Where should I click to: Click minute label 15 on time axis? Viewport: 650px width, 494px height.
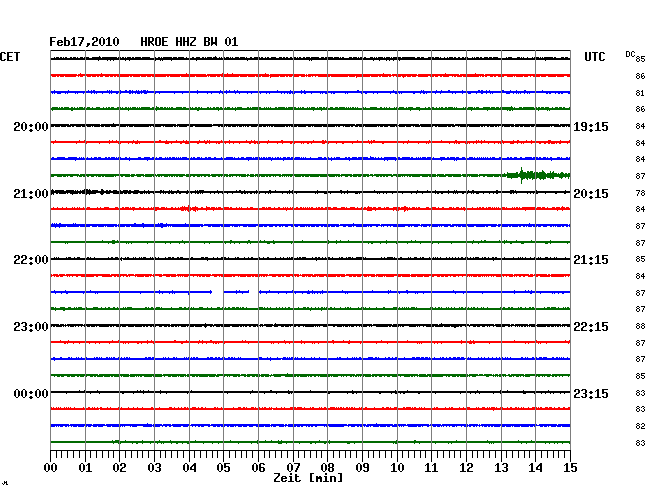pos(570,468)
